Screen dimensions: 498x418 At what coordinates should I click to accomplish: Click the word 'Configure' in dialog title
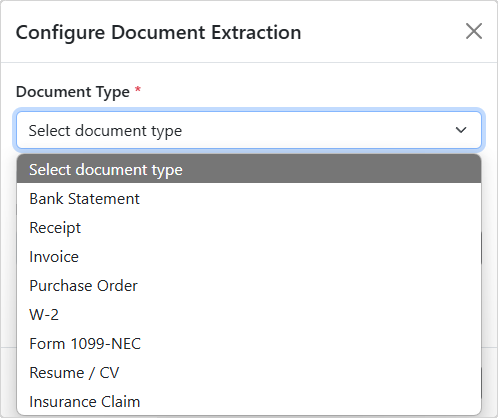point(60,33)
